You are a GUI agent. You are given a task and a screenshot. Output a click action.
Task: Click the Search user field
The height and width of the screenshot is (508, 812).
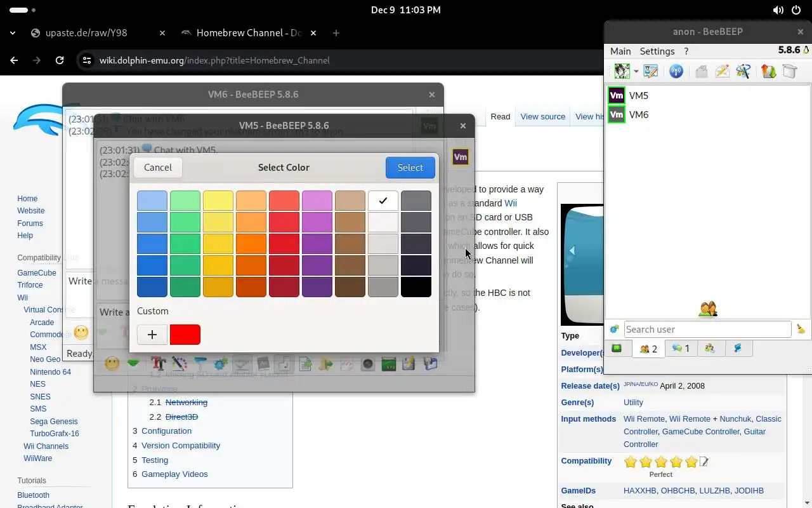click(707, 329)
